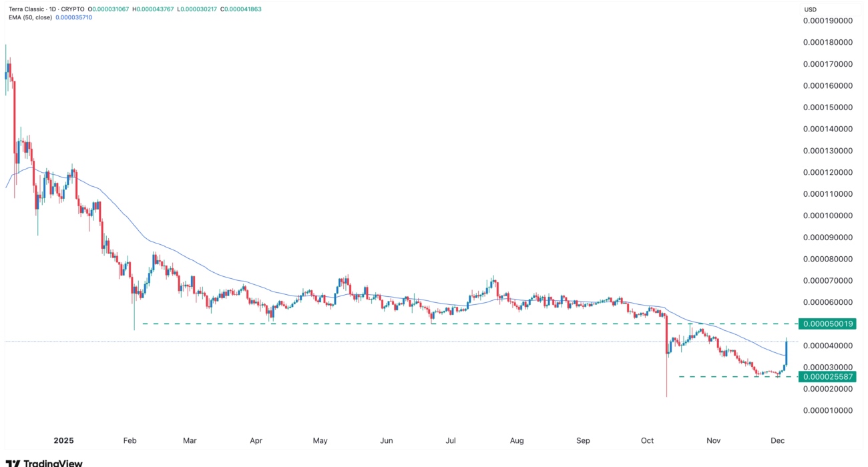
Task: Click the Dec label on time axis
Action: click(x=777, y=441)
